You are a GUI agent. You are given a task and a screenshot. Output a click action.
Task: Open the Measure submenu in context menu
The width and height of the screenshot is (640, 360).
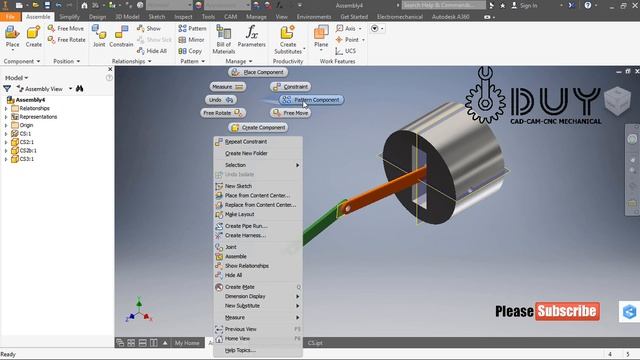coord(258,318)
